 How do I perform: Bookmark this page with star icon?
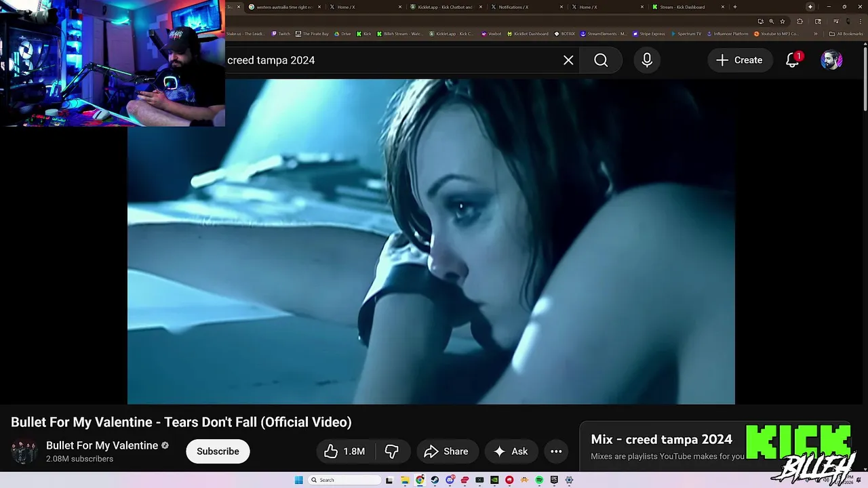pos(783,21)
